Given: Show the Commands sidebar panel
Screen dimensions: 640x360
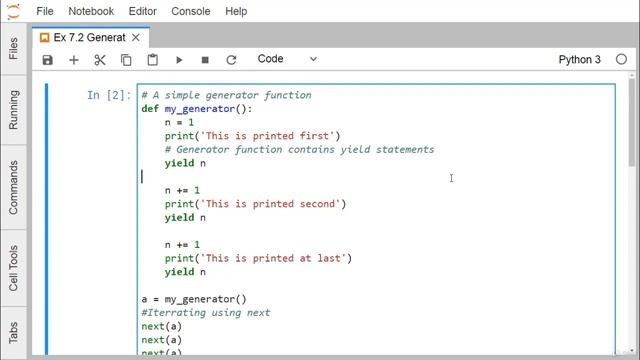Looking at the screenshot, I should click(x=13, y=187).
